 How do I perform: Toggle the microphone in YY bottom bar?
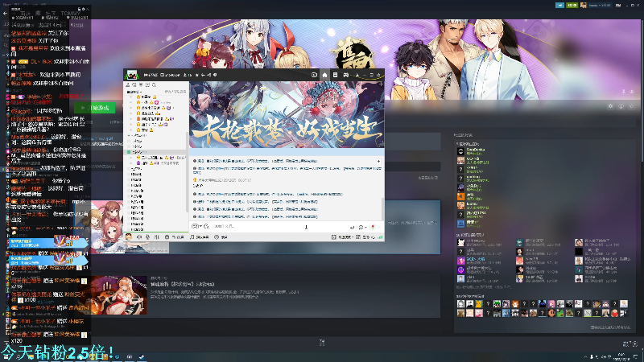coord(147,237)
